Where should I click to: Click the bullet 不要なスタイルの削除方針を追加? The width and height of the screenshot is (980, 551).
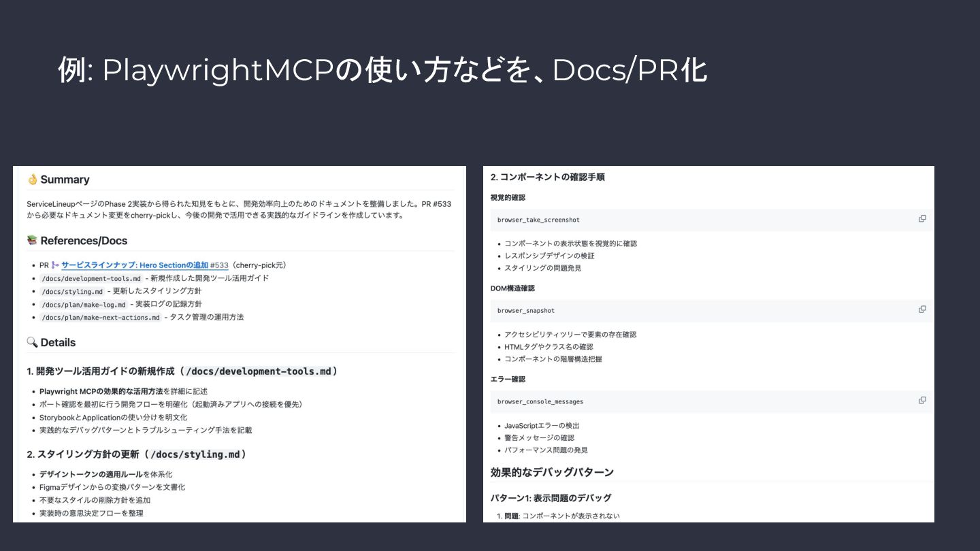click(95, 500)
